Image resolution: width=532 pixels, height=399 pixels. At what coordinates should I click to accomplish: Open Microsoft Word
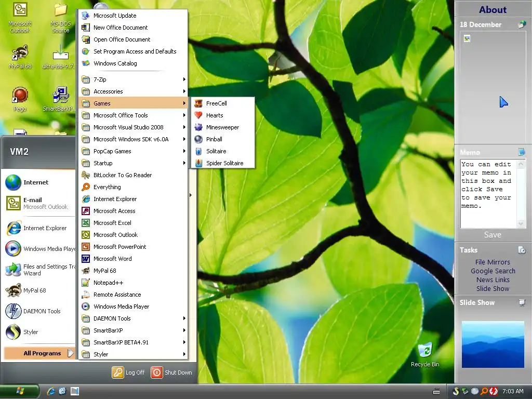click(134, 259)
